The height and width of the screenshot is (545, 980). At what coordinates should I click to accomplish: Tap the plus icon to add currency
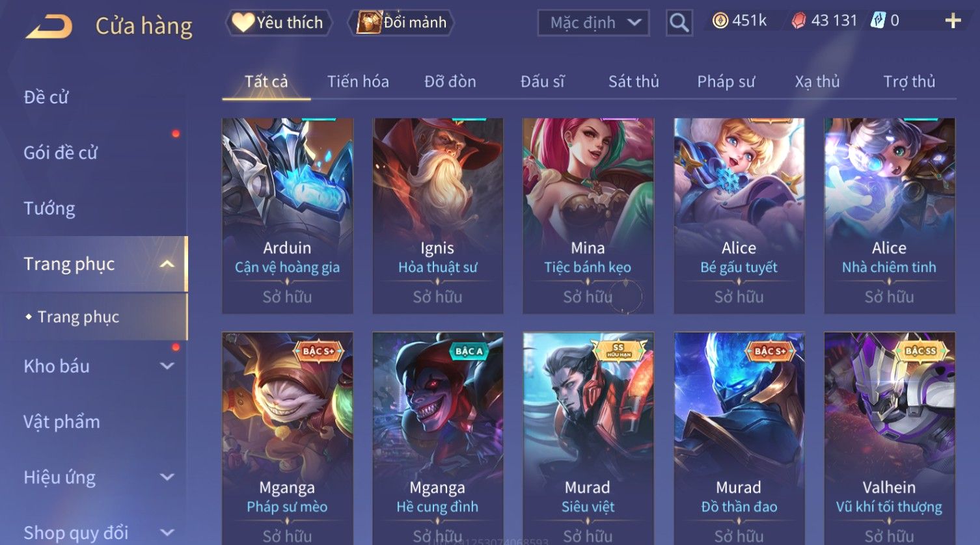click(953, 21)
